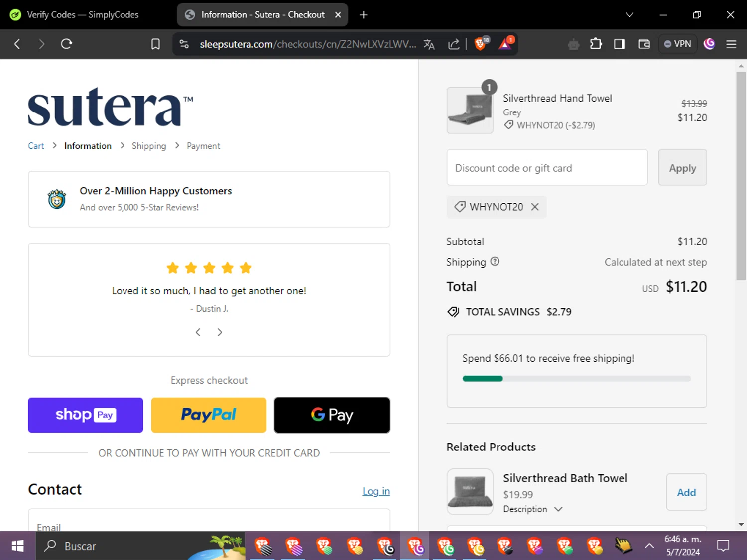Open the Brave Wallet icon
The image size is (747, 560).
tap(644, 44)
